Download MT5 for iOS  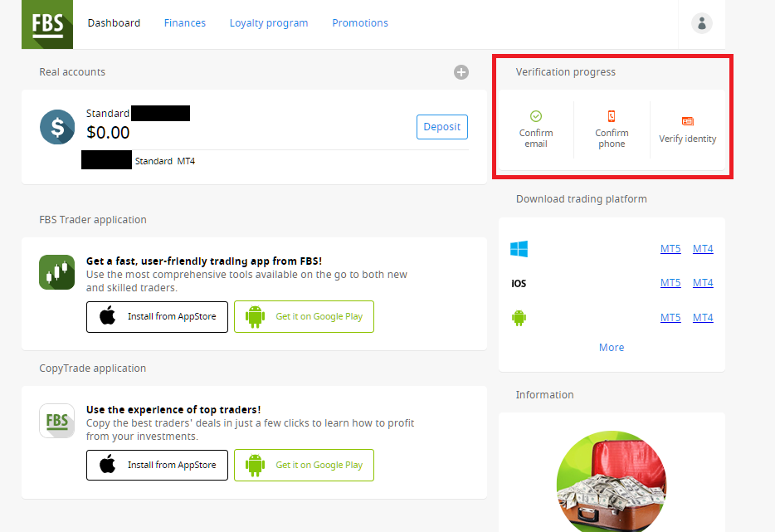pyautogui.click(x=670, y=283)
